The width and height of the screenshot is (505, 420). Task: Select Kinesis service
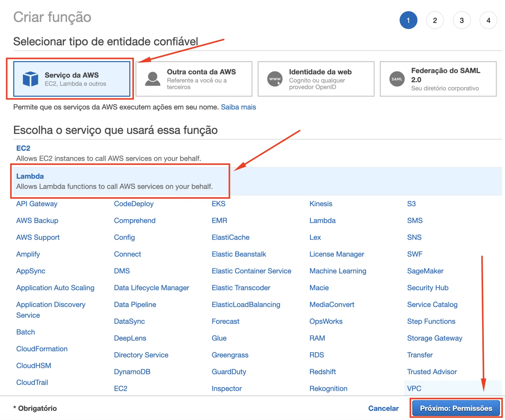coord(321,204)
